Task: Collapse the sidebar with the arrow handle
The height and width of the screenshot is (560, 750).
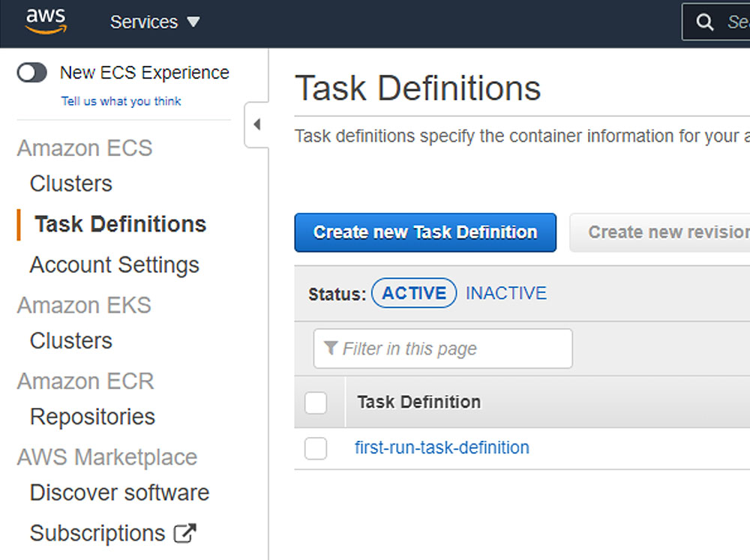Action: tap(256, 124)
